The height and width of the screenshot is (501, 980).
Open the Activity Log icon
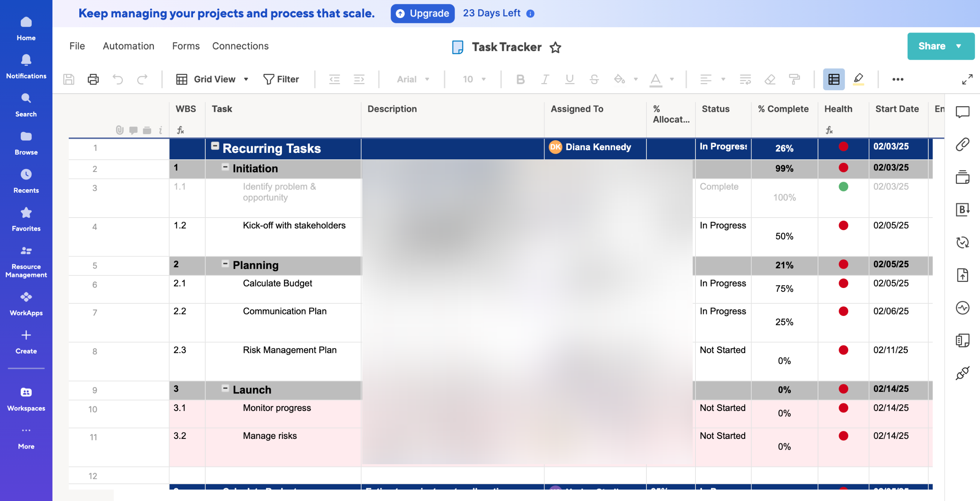pos(962,308)
